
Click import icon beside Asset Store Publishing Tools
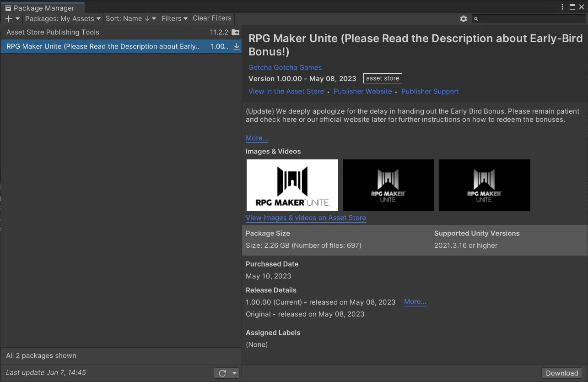[x=235, y=33]
